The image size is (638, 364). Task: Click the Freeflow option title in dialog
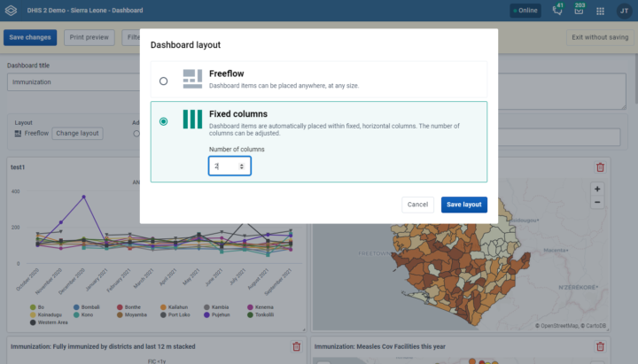[226, 74]
